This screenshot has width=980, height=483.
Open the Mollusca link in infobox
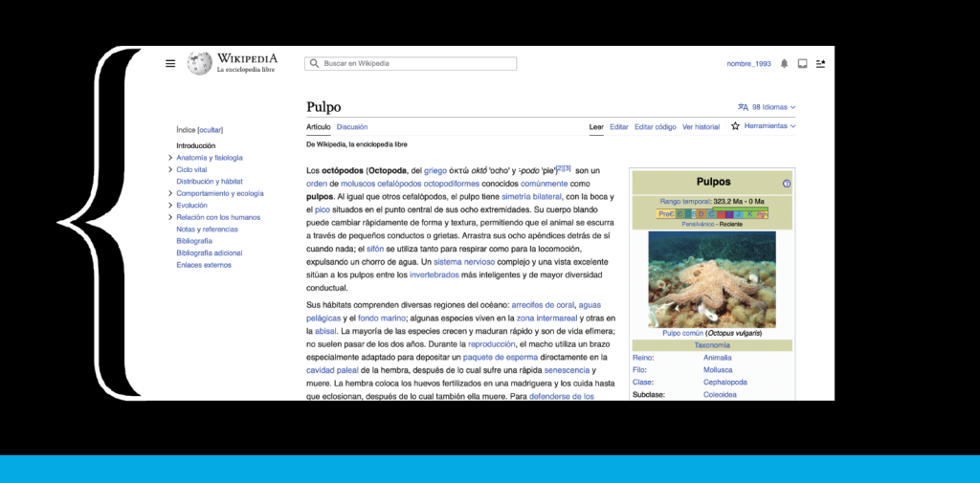point(718,370)
